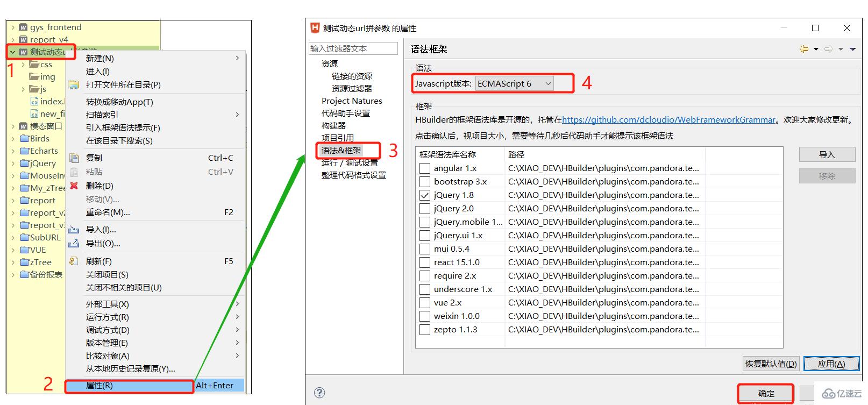The height and width of the screenshot is (405, 868).
Task: Click the VUE project folder icon
Action: 24,250
